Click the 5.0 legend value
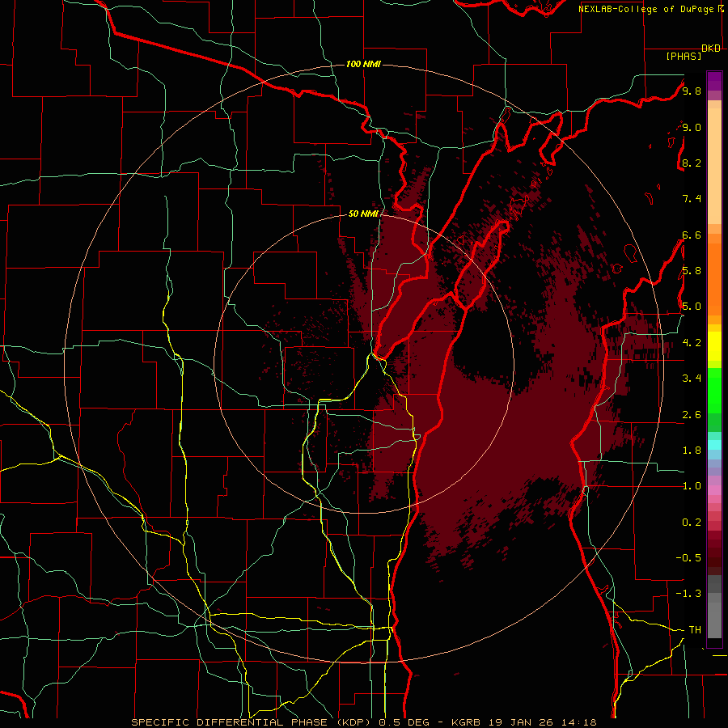Image resolution: width=728 pixels, height=728 pixels. (692, 307)
